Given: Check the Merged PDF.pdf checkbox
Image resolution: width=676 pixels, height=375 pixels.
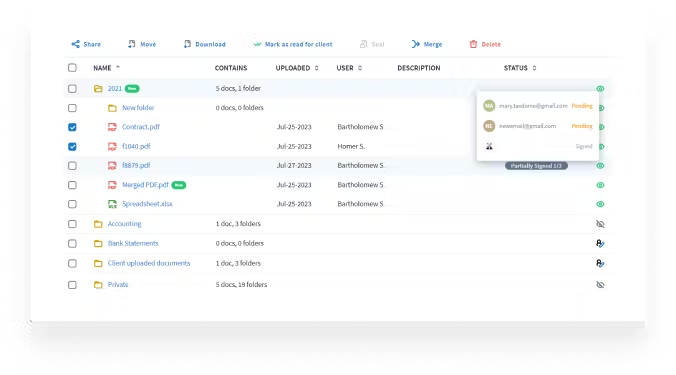Looking at the screenshot, I should tap(72, 185).
